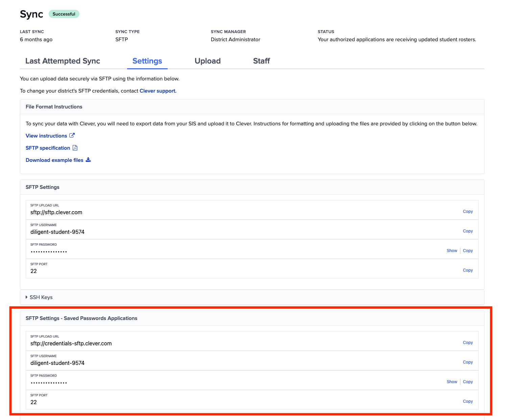The height and width of the screenshot is (420, 505).
Task: Show the SFTP password in SFTP Settings
Action: click(x=452, y=251)
